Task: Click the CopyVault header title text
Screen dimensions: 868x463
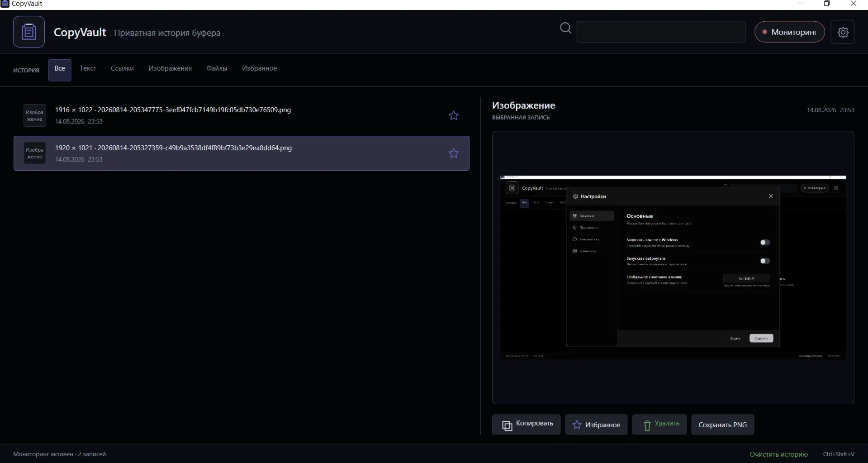Action: coord(80,33)
